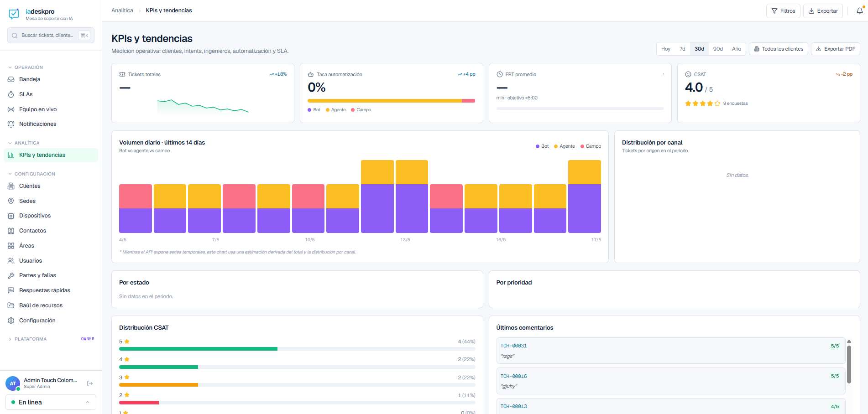Select the 7d period tab
The width and height of the screenshot is (868, 414).
[x=682, y=49]
